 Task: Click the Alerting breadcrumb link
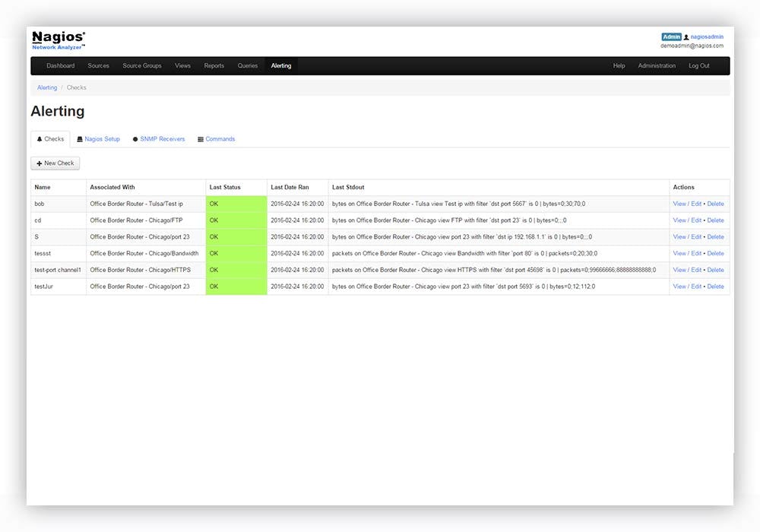tap(46, 87)
